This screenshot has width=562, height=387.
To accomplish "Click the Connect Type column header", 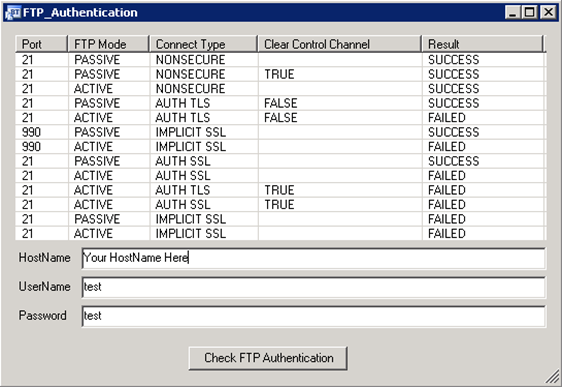I will click(x=204, y=44).
